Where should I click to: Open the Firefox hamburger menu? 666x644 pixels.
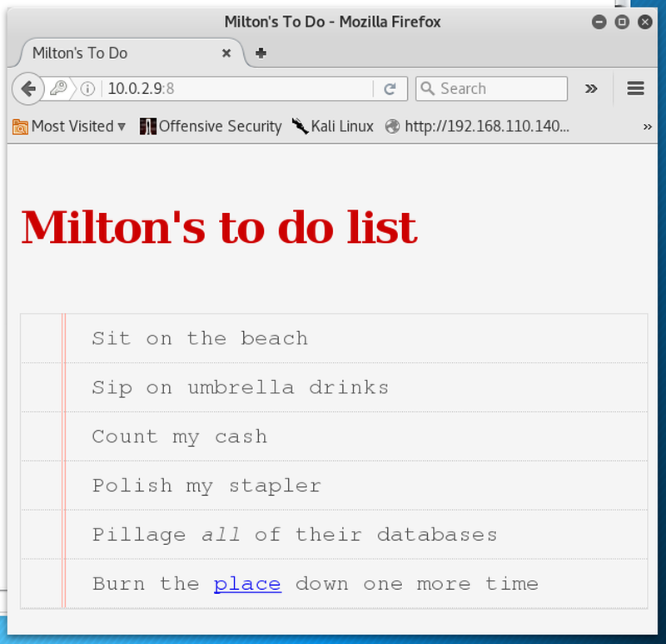[x=636, y=89]
